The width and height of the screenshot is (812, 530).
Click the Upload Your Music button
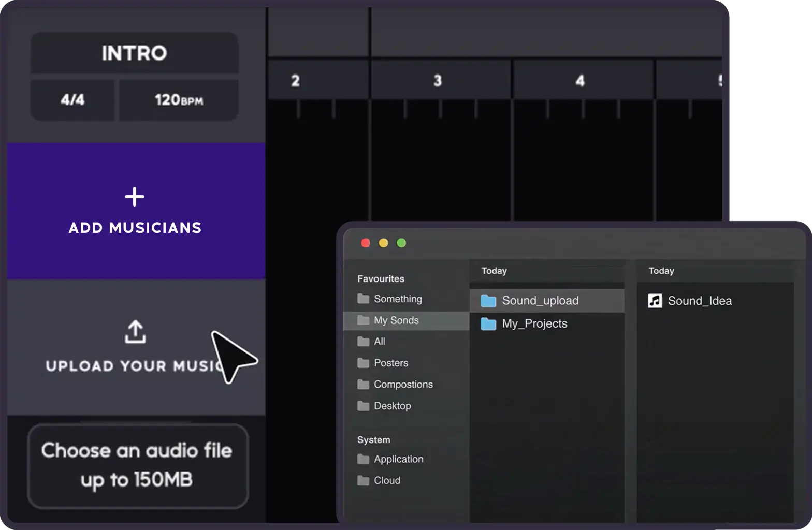coord(136,347)
